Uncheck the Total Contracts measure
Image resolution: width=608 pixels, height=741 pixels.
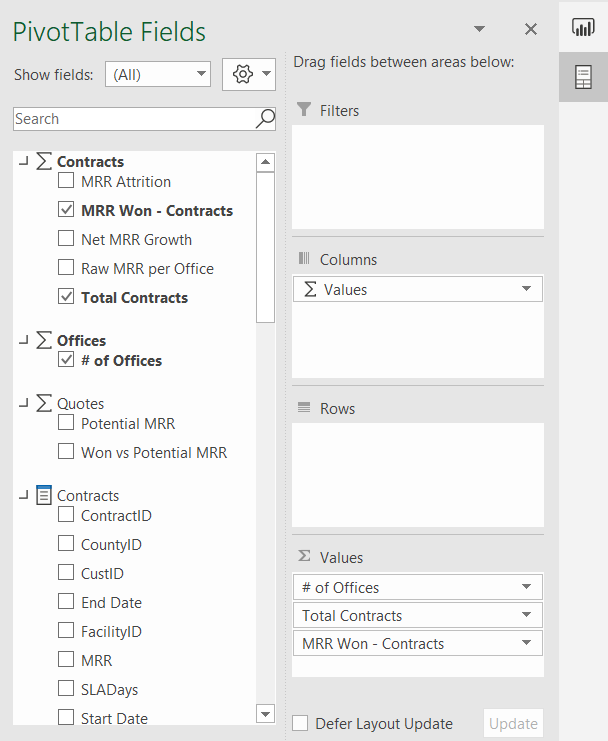pos(66,296)
